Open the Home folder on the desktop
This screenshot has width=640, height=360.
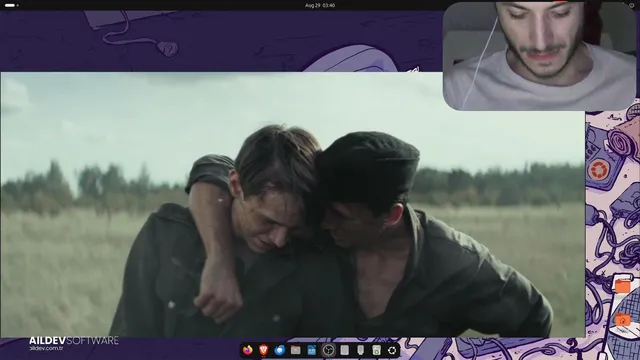coord(622,319)
